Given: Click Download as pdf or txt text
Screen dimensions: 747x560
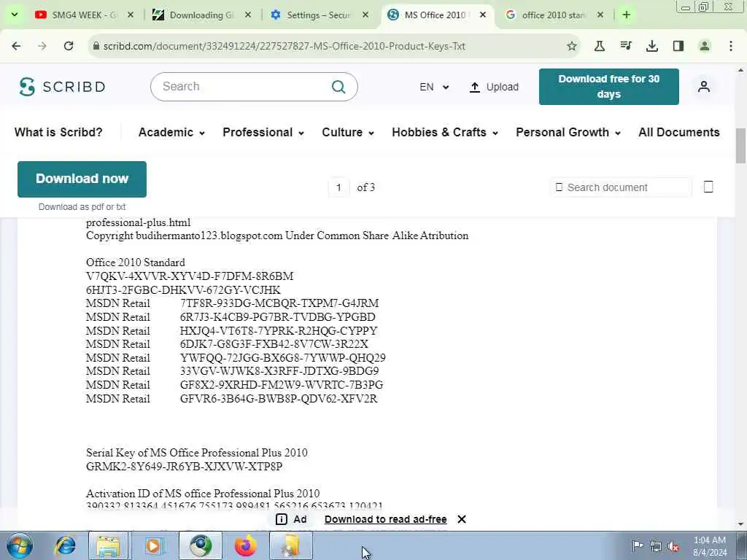Looking at the screenshot, I should 82,206.
